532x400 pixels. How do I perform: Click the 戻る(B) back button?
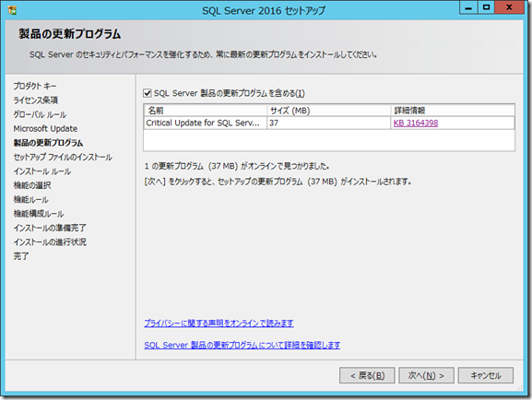pos(367,375)
